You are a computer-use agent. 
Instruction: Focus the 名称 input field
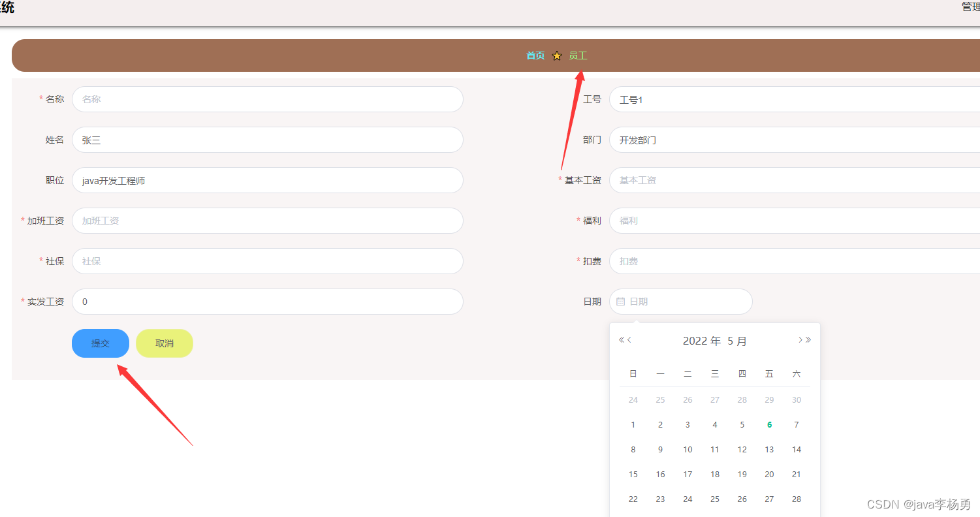(x=268, y=99)
